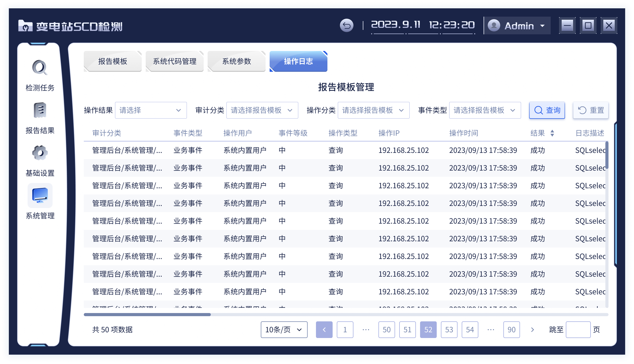Sort by the 结果 column arrows
The height and width of the screenshot is (364, 634).
(552, 133)
